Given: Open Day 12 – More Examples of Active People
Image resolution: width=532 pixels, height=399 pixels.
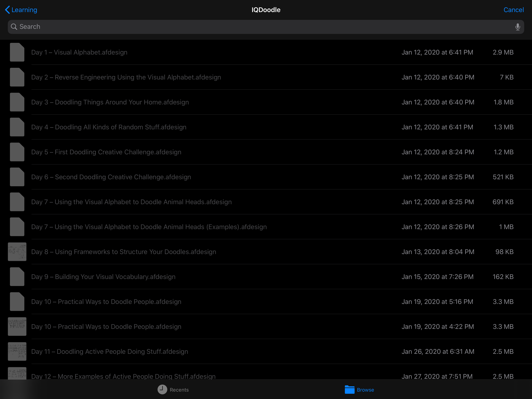Looking at the screenshot, I should point(266,372).
